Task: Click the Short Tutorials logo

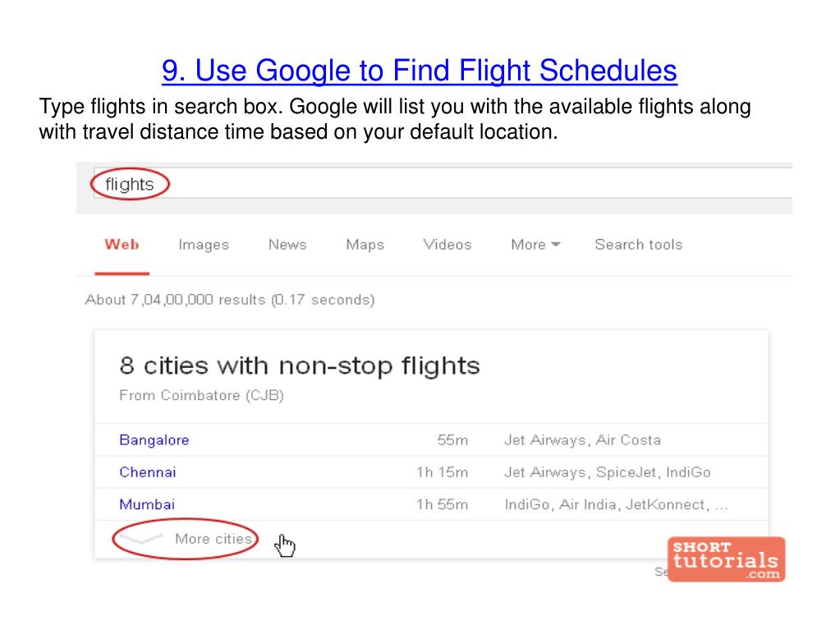Action: click(727, 559)
